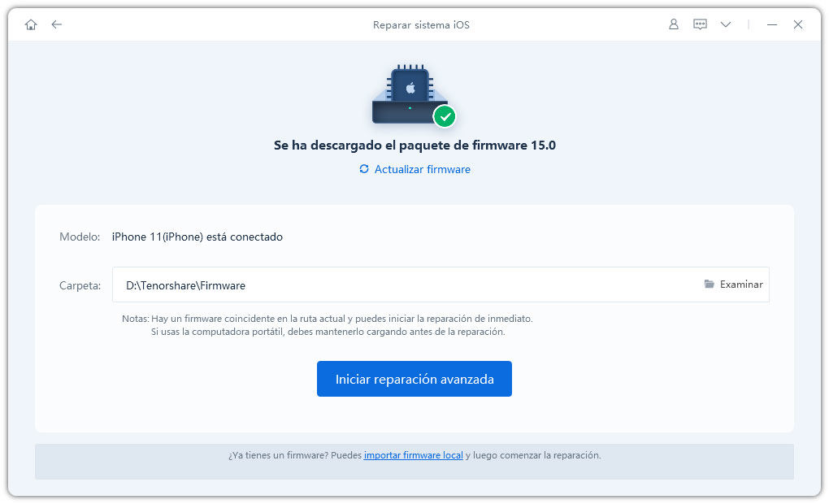The height and width of the screenshot is (504, 829).
Task: Click the firmware chip image with checkmark
Action: (x=413, y=96)
